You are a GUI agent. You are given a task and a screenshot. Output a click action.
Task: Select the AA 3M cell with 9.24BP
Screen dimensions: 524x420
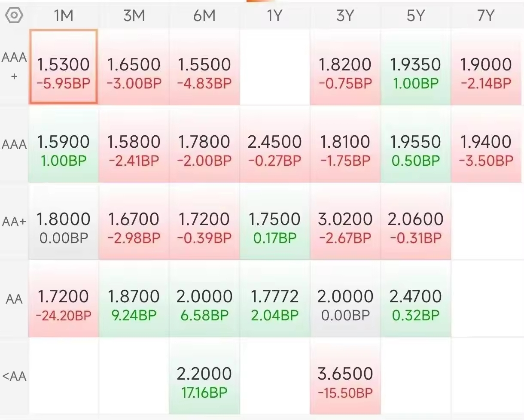[x=134, y=299]
